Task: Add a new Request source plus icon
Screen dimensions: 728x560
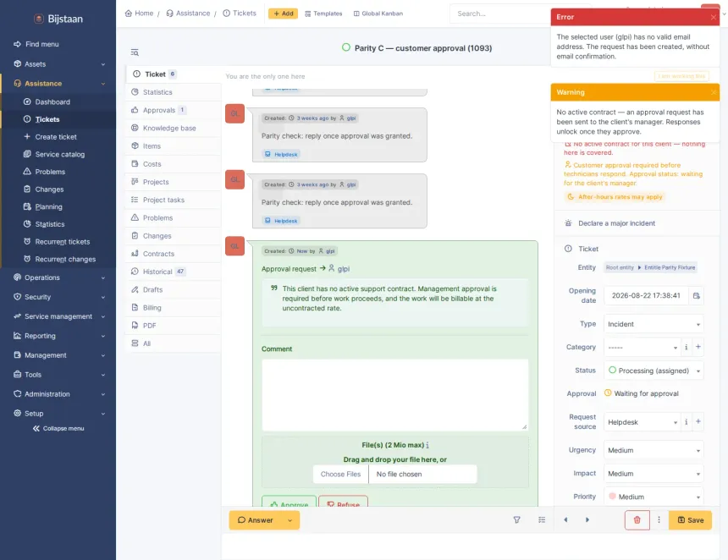Action: [x=698, y=422]
